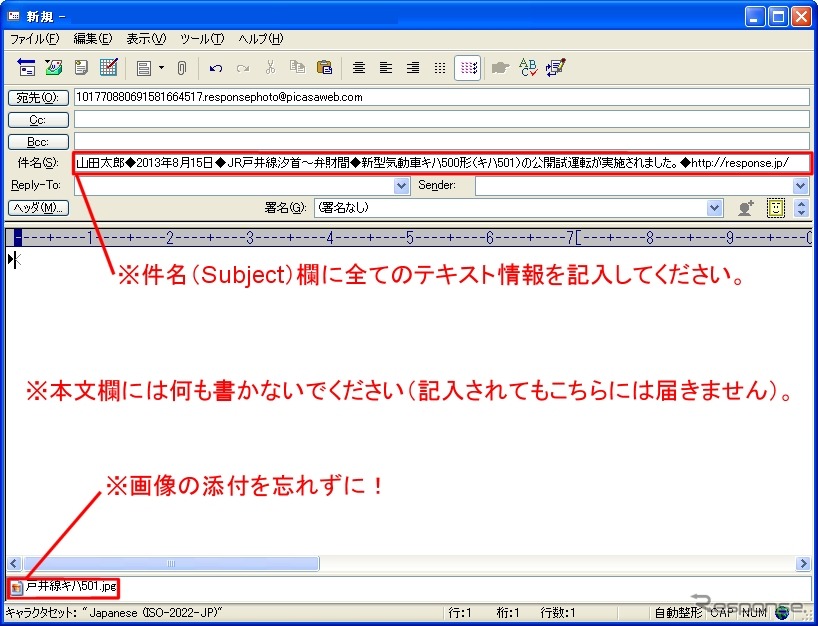Click the yellow smiley face icon

click(x=776, y=208)
